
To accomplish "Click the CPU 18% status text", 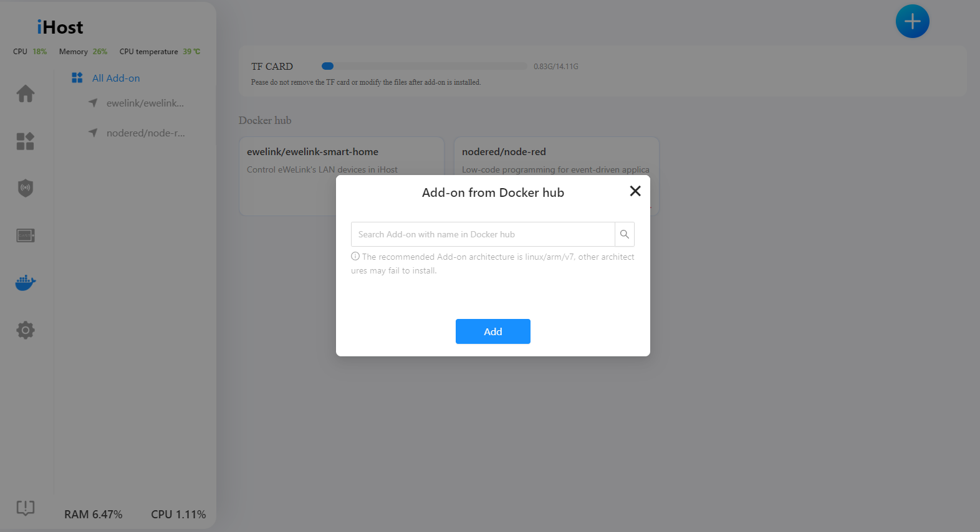I will (30, 52).
